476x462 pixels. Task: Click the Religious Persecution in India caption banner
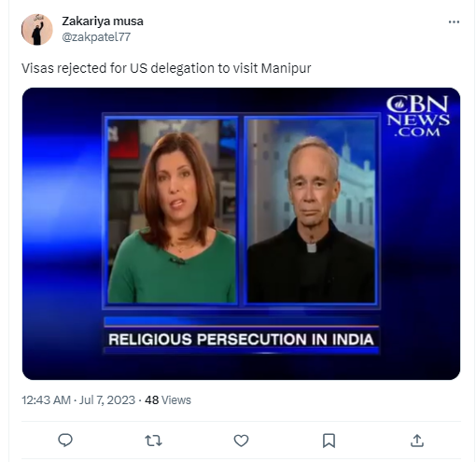click(241, 339)
